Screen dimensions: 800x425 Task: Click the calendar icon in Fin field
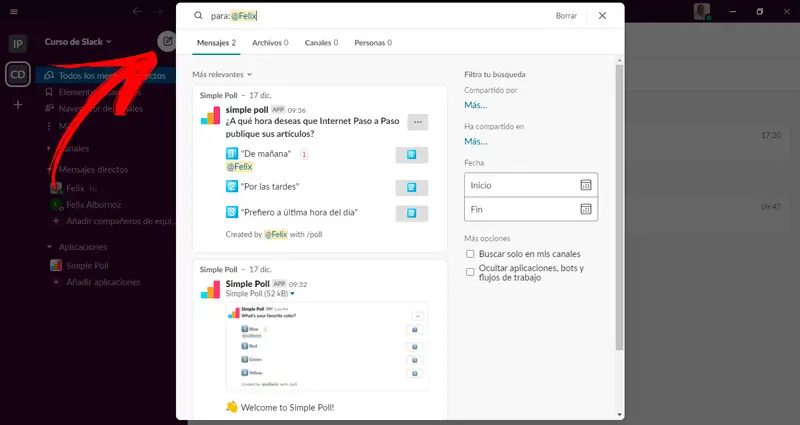click(x=586, y=210)
